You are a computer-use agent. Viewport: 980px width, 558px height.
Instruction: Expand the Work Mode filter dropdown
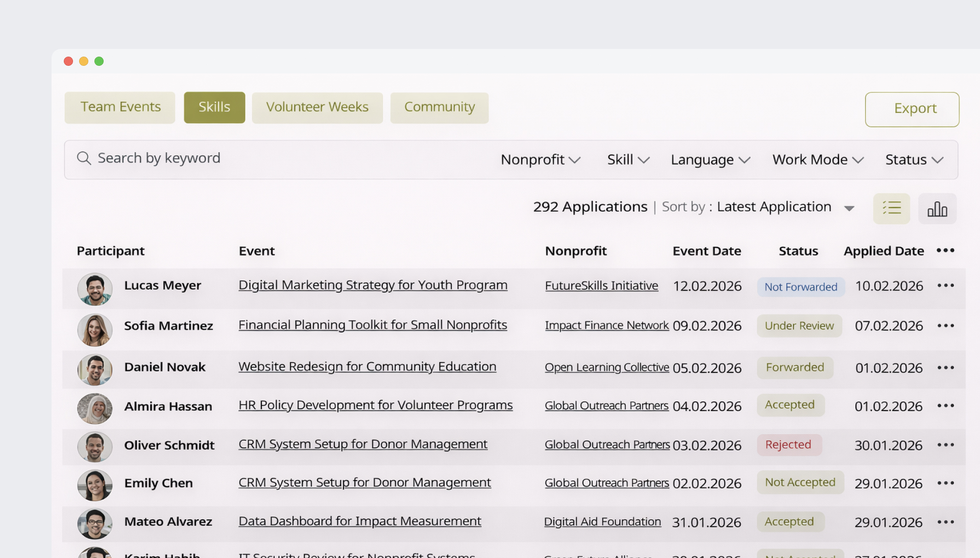tap(818, 160)
